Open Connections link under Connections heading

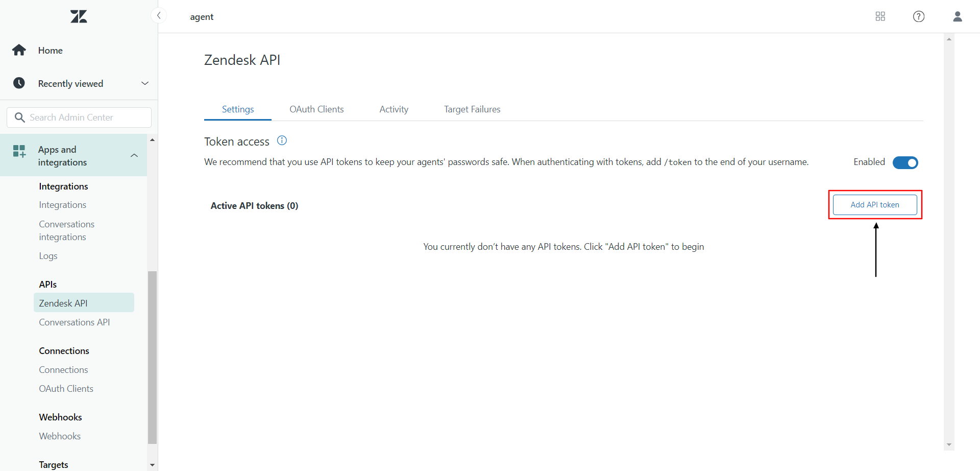coord(63,370)
